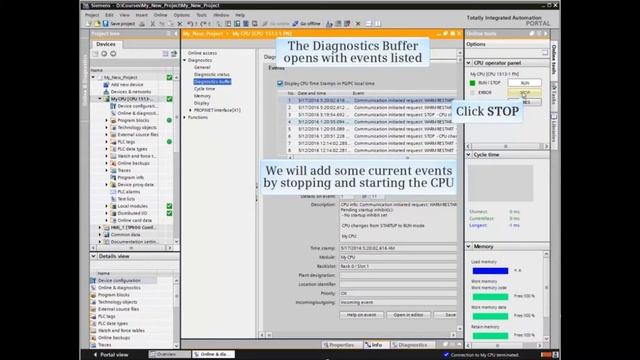The height and width of the screenshot is (360, 640).
Task: Expand PROFINET interface [X1] node
Action: click(x=190, y=110)
